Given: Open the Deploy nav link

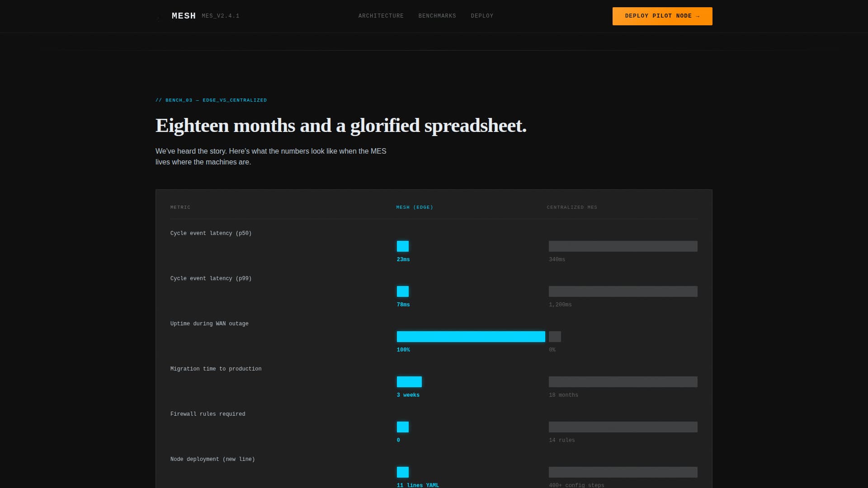Looking at the screenshot, I should coord(482,16).
